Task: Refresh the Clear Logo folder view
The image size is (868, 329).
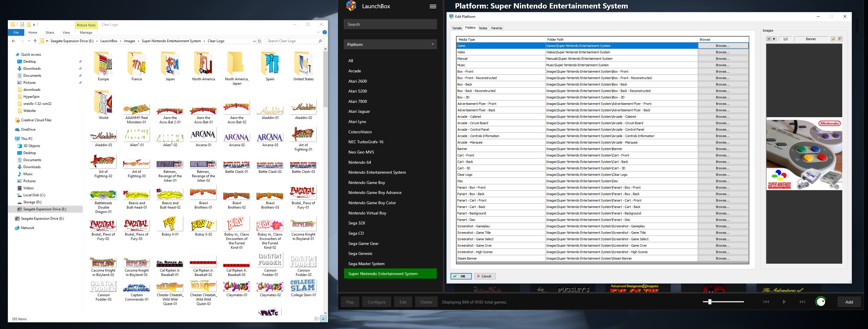Action: [x=259, y=41]
